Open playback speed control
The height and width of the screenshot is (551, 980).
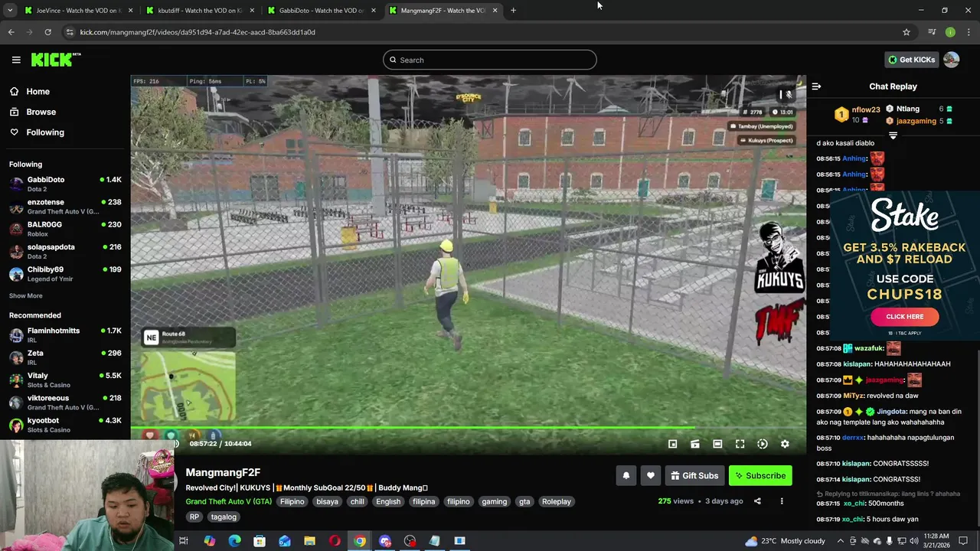tap(763, 444)
